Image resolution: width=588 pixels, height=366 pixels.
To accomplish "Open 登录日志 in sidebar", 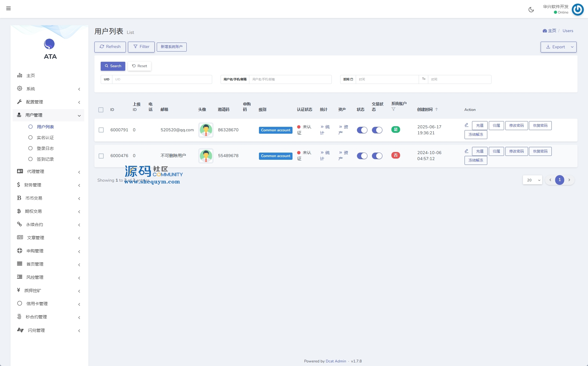I will (45, 148).
